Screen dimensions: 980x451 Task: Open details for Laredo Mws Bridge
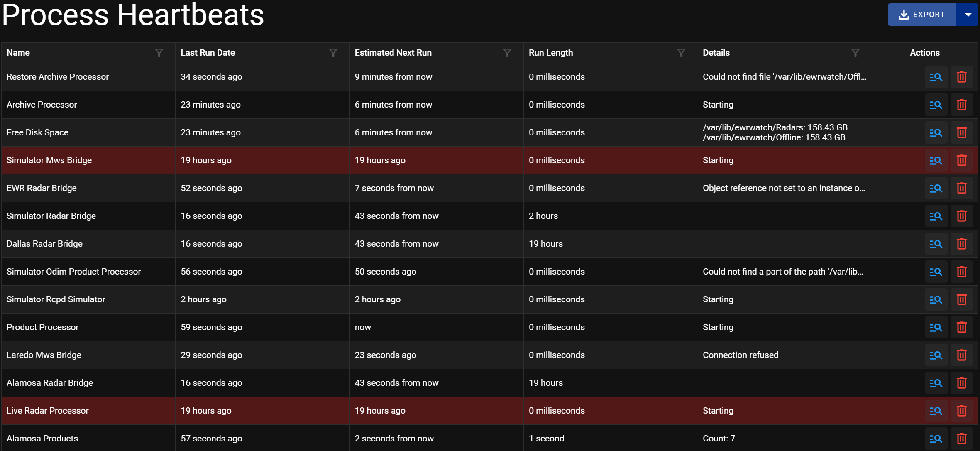coord(936,355)
